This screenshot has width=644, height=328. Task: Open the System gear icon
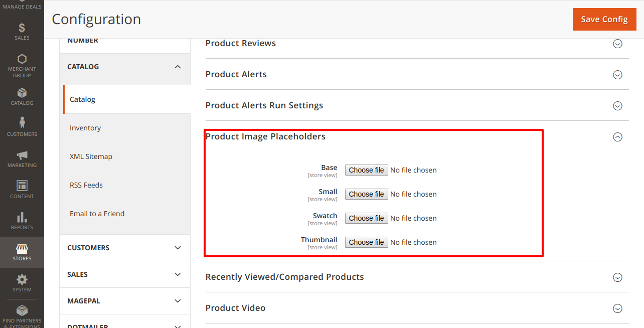coord(22,280)
